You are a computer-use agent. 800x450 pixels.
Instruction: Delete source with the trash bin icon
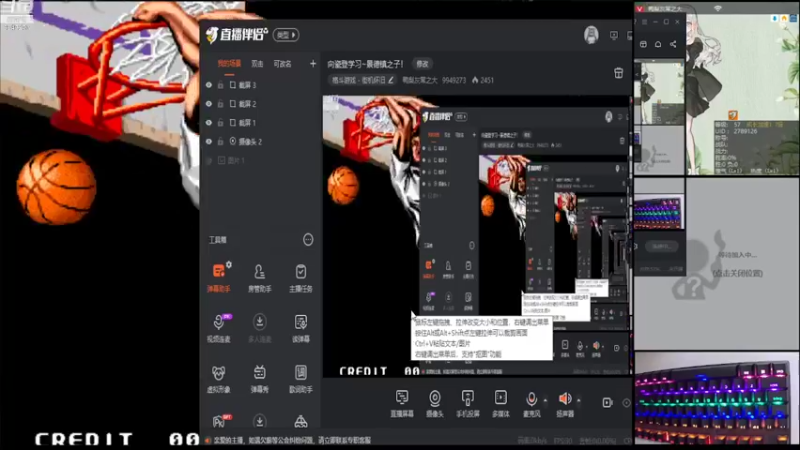pyautogui.click(x=618, y=73)
